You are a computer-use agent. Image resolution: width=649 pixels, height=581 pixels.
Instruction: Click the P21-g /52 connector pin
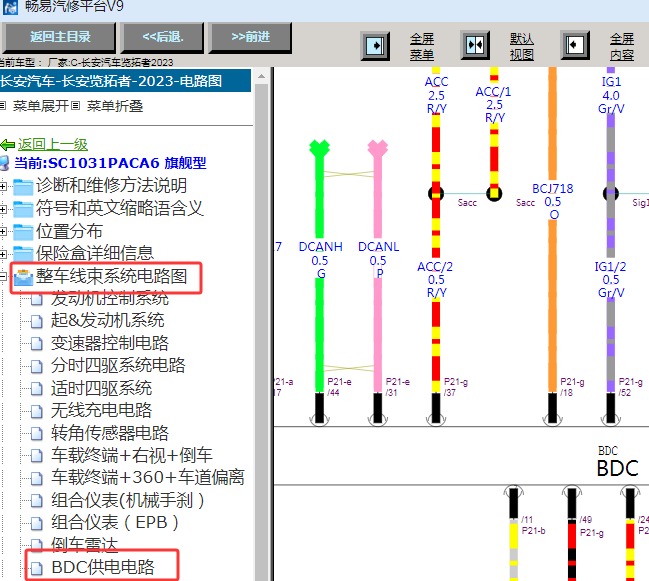611,409
